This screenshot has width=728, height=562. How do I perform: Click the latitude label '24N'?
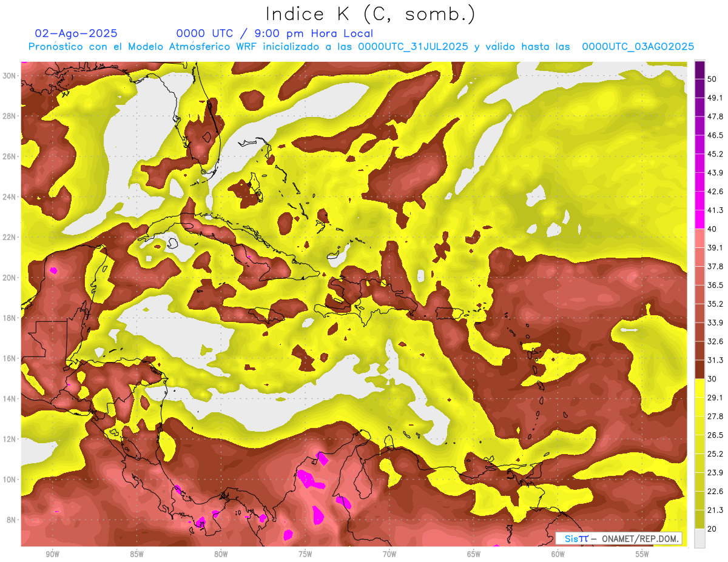click(x=10, y=197)
